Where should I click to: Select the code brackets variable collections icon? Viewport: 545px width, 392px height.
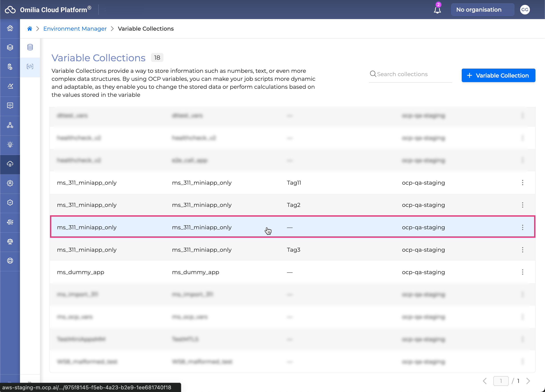[30, 67]
